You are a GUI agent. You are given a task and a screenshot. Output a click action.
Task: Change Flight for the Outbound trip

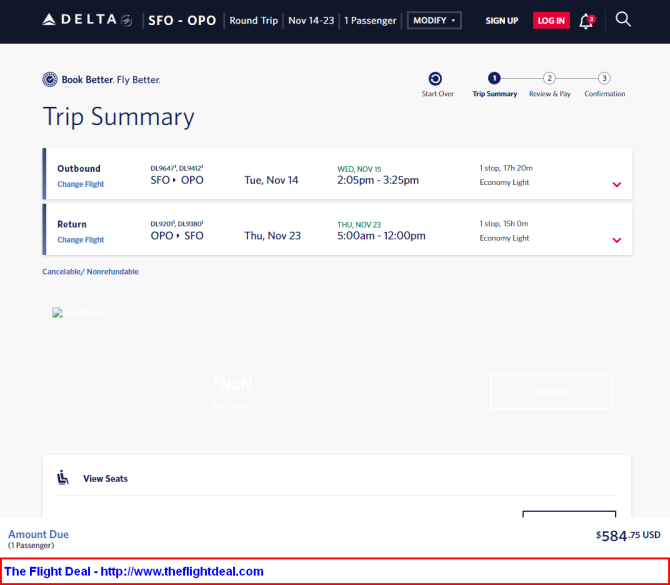click(80, 184)
